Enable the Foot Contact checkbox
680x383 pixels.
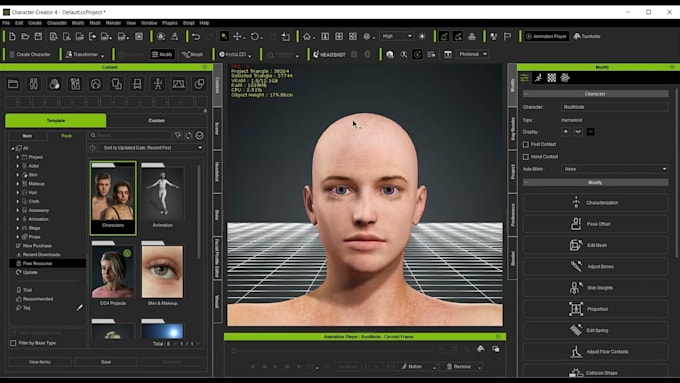point(526,144)
